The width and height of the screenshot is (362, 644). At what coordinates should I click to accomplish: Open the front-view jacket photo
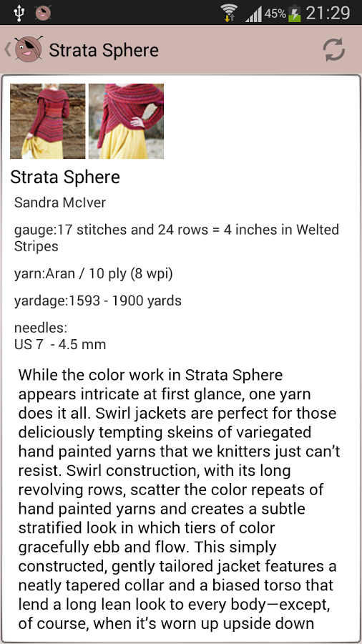point(126,121)
